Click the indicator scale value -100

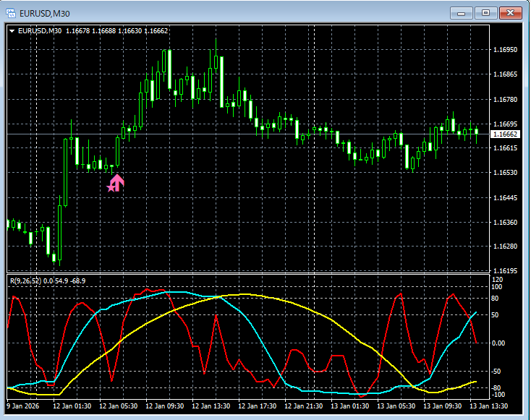497,395
